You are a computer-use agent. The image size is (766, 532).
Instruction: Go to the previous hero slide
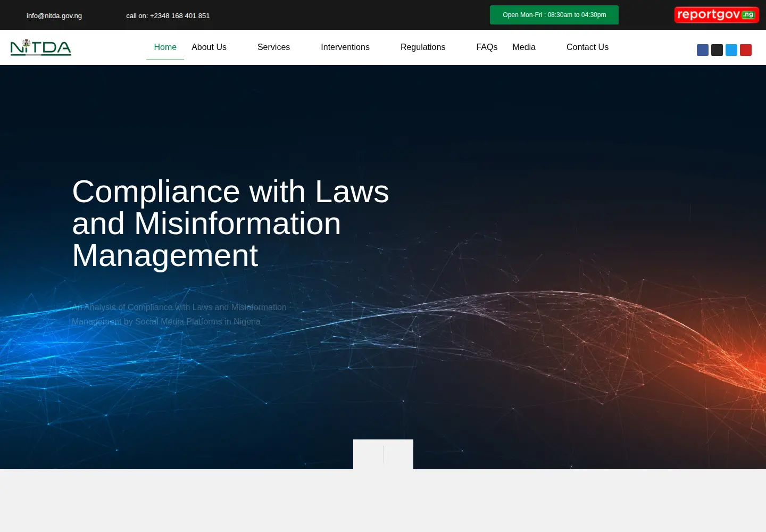368,454
